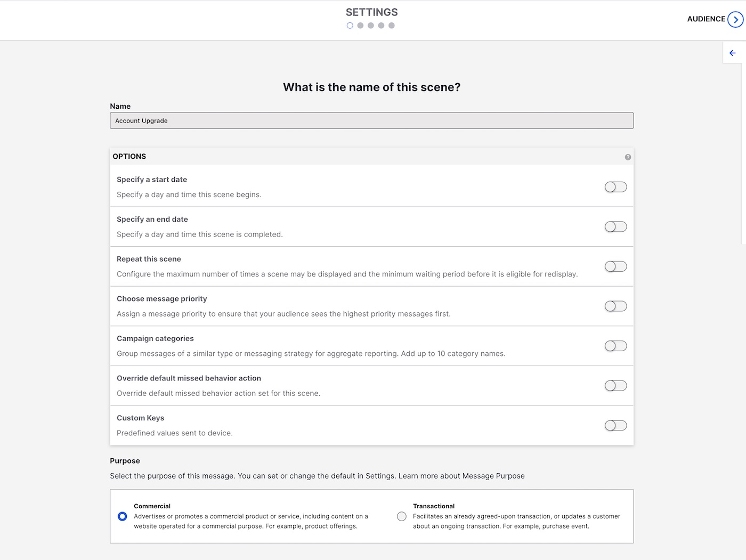Enable Choose message priority switch

615,306
